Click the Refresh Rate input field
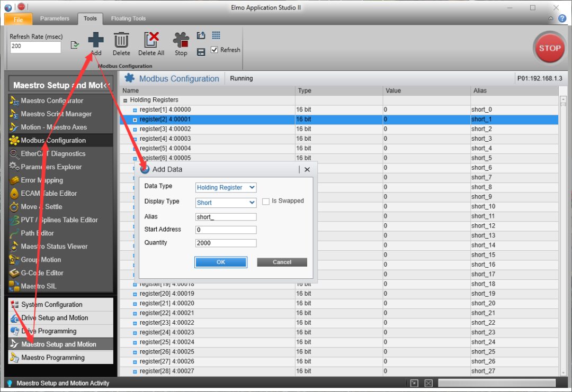This screenshot has width=572, height=392. 35,47
